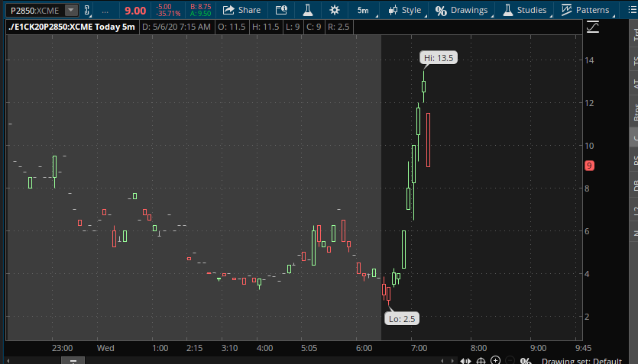Viewport: 638px width, 364px height.
Task: Click the zoom out minus icon
Action: point(510,360)
